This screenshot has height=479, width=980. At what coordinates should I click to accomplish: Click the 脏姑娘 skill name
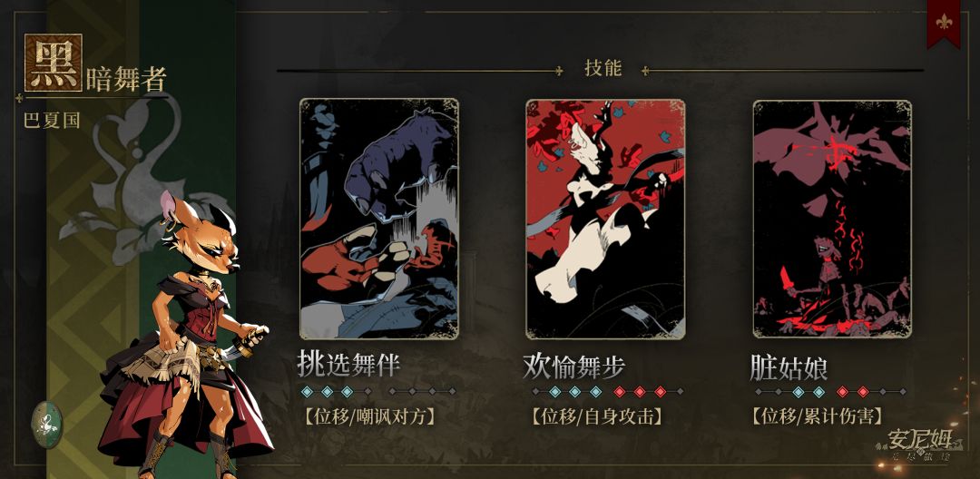coord(789,368)
